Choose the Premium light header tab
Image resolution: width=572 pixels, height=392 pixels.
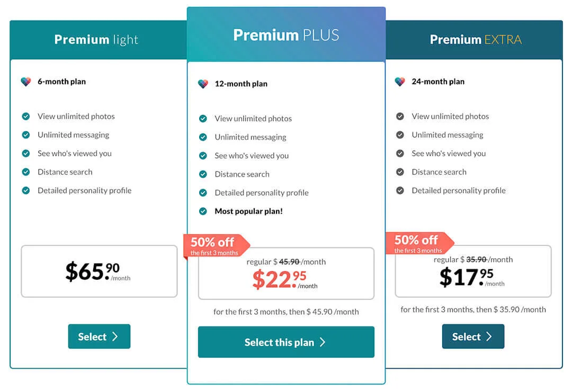pos(99,40)
